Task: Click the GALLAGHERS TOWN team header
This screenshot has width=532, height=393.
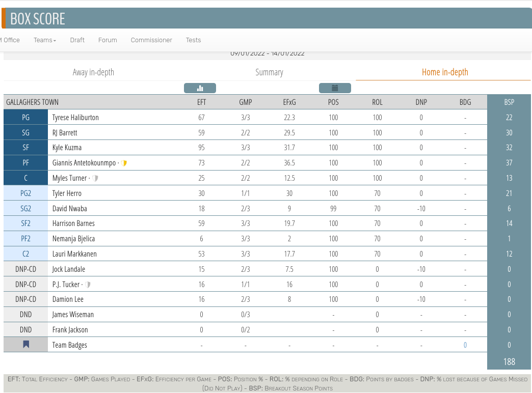Action: click(32, 102)
